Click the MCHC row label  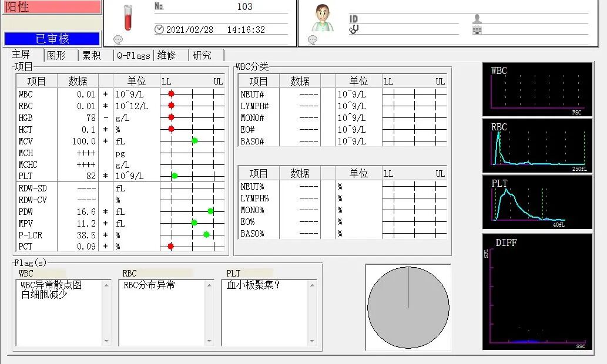tap(28, 165)
